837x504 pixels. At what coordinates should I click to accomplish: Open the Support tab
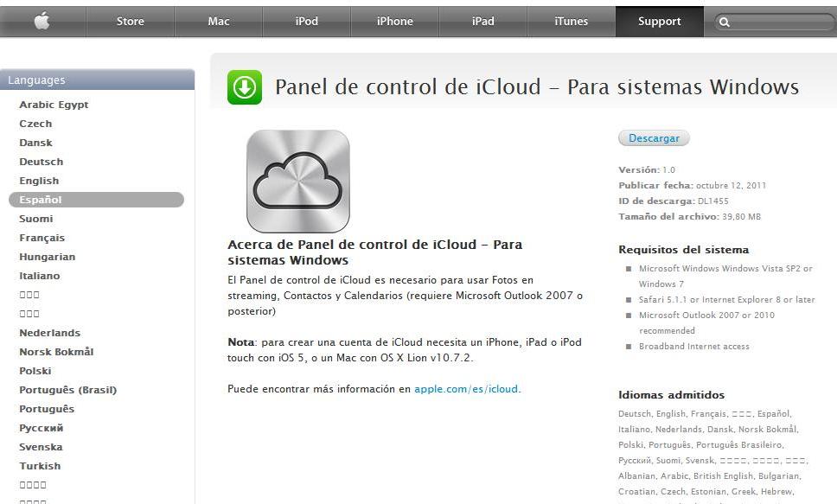pyautogui.click(x=659, y=22)
